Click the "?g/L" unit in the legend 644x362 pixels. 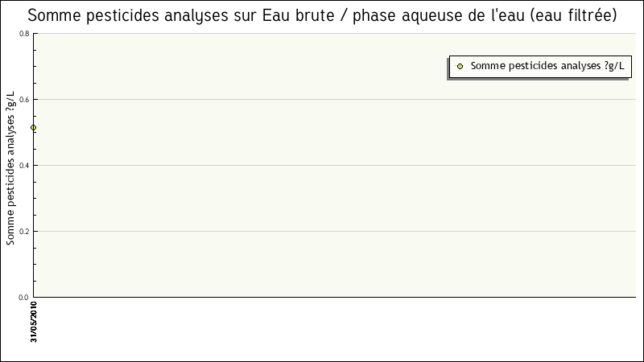click(613, 67)
